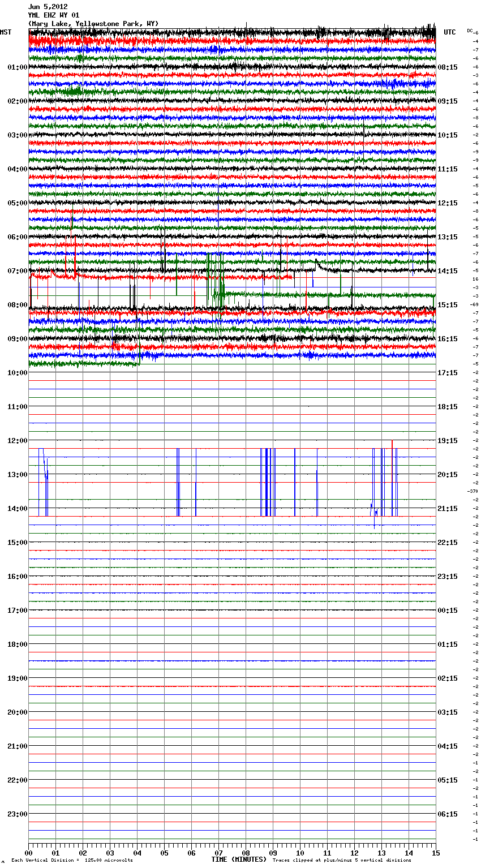481x868 pixels.
Task: Select the MST '06:00' row label
Action: 18,237
